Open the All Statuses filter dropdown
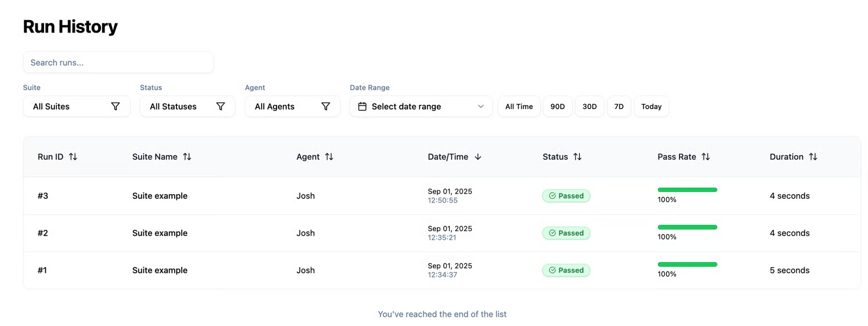This screenshot has height=326, width=868. (x=187, y=106)
